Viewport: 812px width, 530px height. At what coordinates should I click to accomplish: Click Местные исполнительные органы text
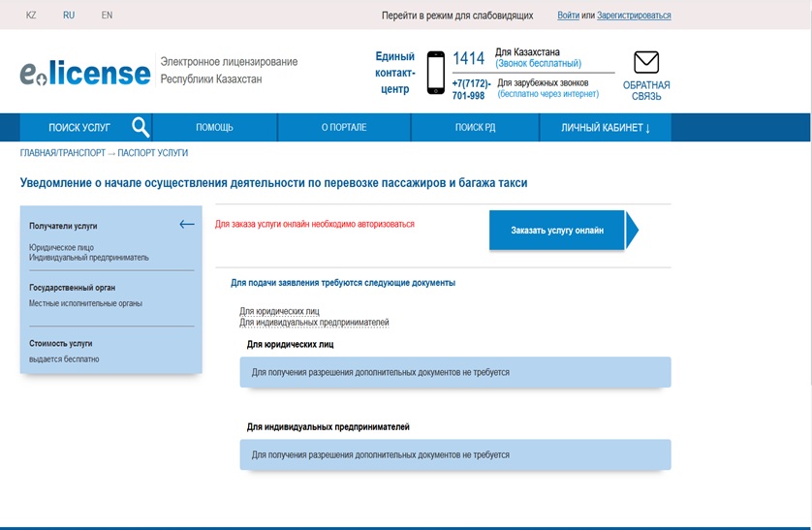[85, 303]
